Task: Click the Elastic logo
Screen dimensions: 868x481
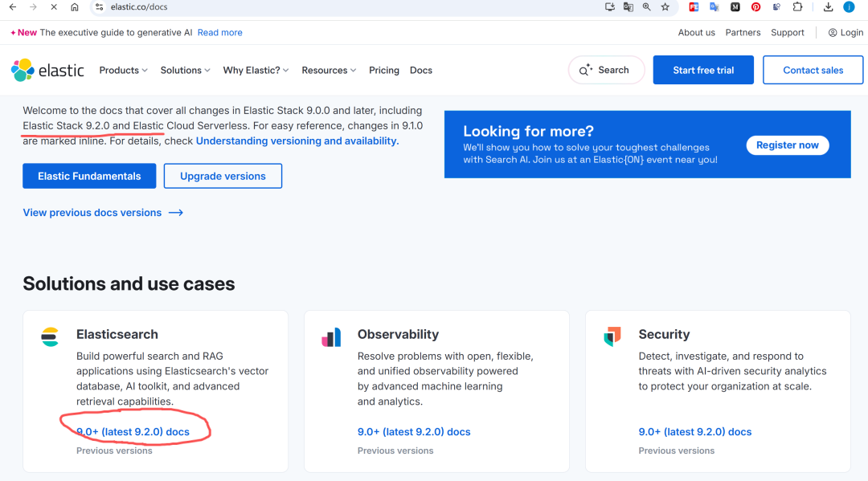Action: point(47,70)
